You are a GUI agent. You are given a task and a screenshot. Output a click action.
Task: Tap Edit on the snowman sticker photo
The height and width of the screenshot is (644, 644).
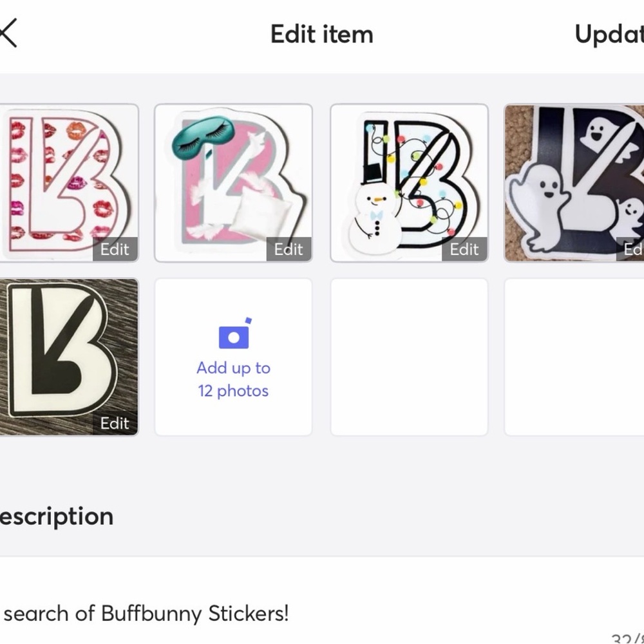point(464,249)
